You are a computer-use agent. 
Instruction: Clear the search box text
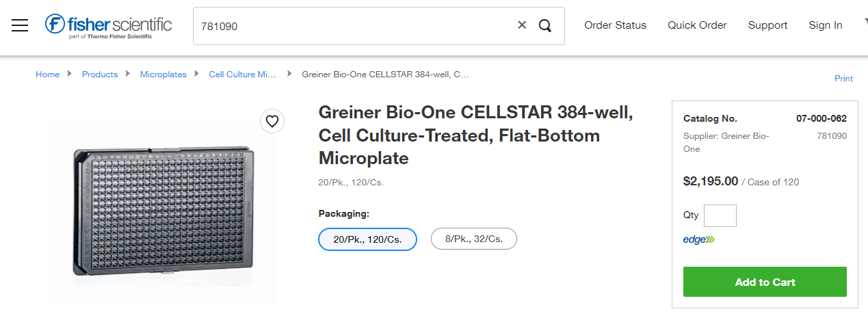522,25
